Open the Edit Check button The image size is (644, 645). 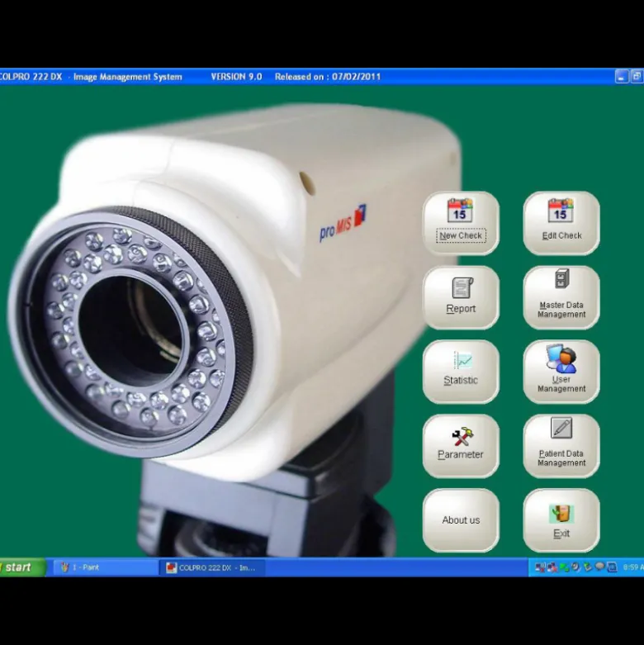click(x=561, y=223)
